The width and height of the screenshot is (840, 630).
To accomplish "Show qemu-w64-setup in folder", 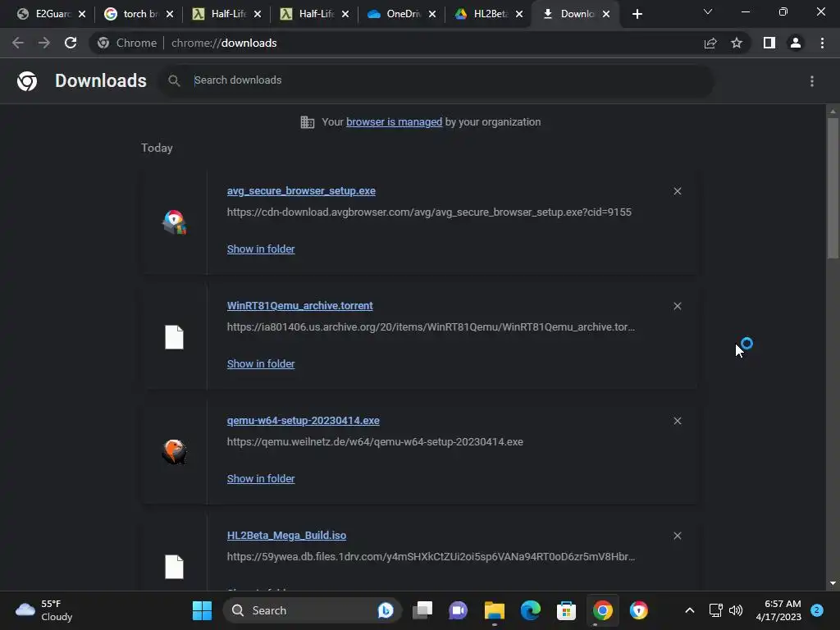I will (x=261, y=479).
